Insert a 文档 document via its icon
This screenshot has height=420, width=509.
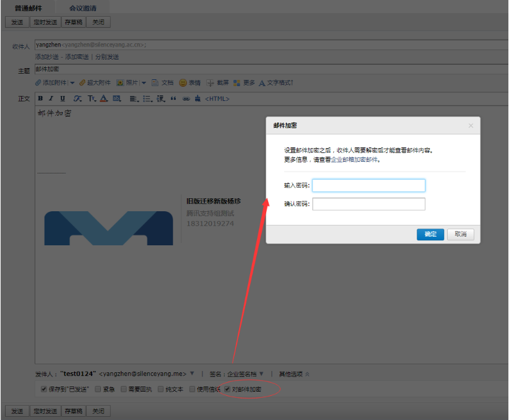pyautogui.click(x=157, y=82)
